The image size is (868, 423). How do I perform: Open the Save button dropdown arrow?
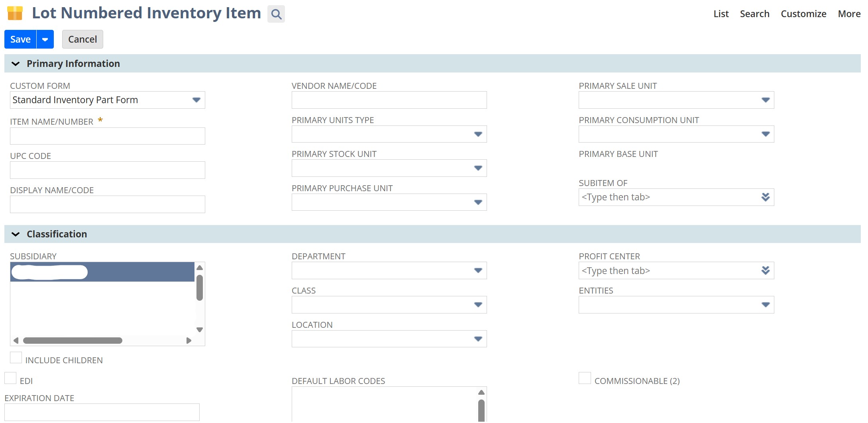point(45,39)
